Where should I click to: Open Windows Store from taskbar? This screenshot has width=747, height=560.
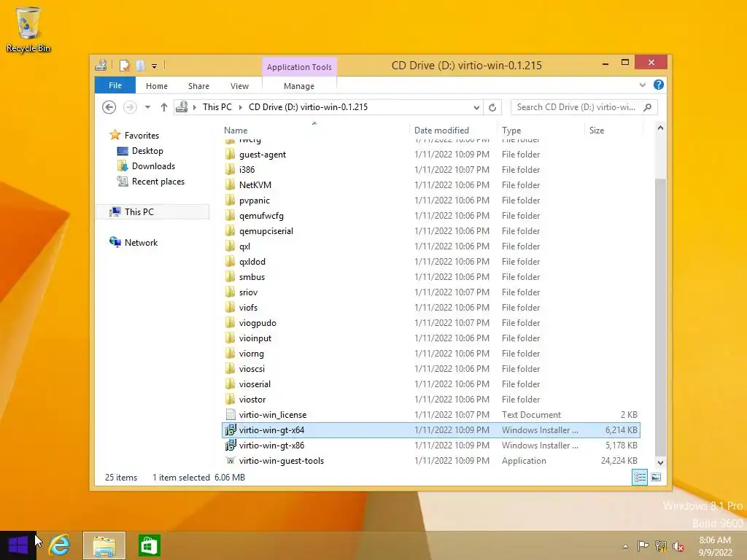coord(149,545)
